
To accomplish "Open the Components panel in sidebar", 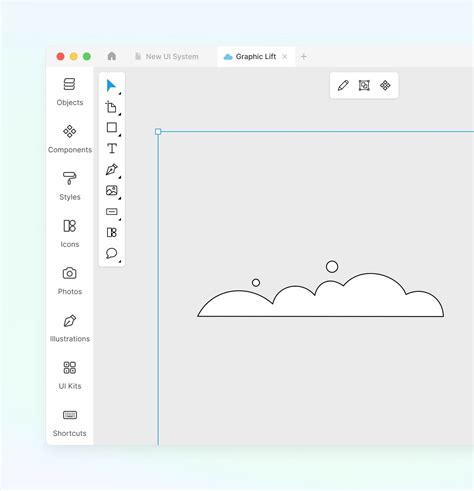I will tap(70, 139).
